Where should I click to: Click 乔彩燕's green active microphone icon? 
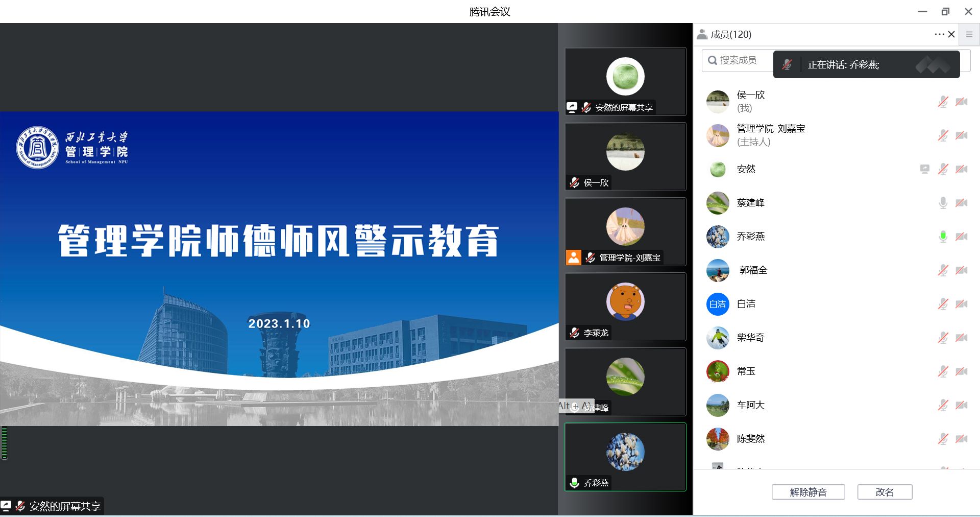[x=943, y=237]
